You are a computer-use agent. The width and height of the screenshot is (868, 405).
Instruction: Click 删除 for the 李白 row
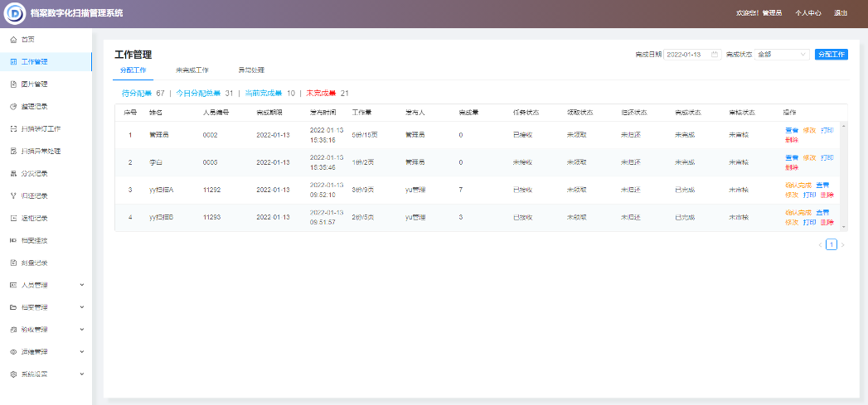point(792,167)
